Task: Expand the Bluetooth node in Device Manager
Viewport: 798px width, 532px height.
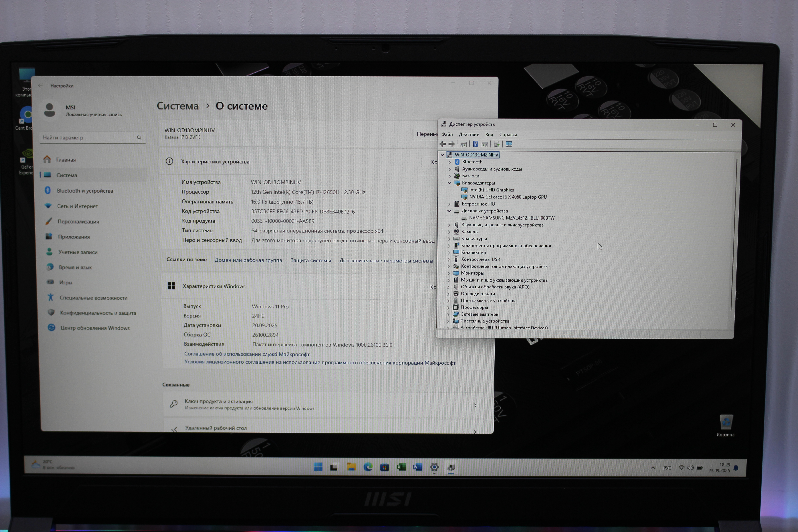Action: tap(449, 162)
